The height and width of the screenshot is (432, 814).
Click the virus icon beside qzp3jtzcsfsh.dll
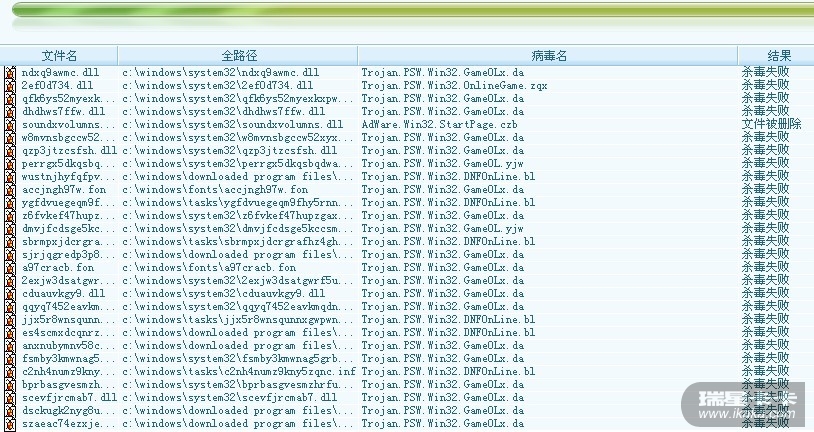click(x=10, y=151)
